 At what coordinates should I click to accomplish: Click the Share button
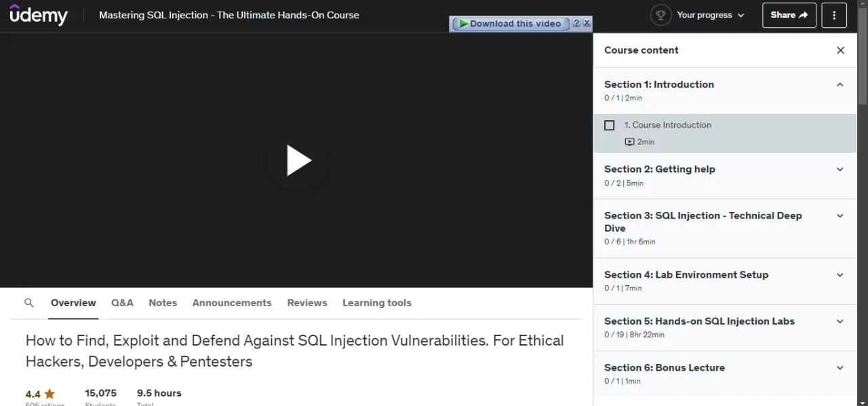(789, 15)
